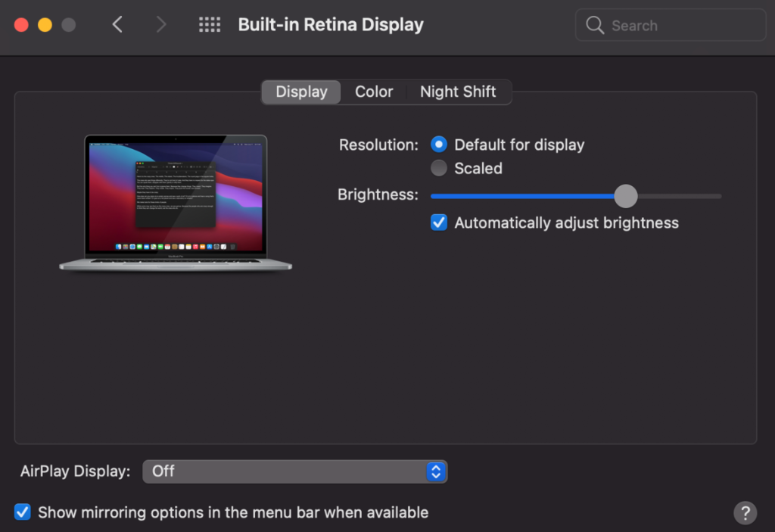Click the MacBook Pro preview image
The width and height of the screenshot is (775, 532).
point(176,202)
